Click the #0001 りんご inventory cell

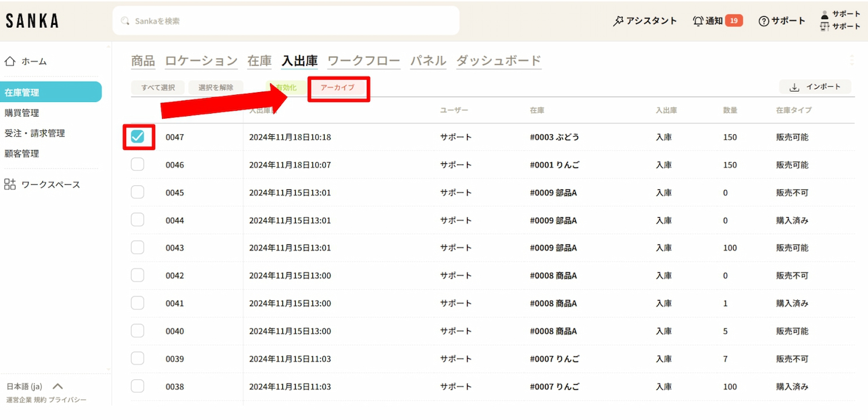[554, 165]
